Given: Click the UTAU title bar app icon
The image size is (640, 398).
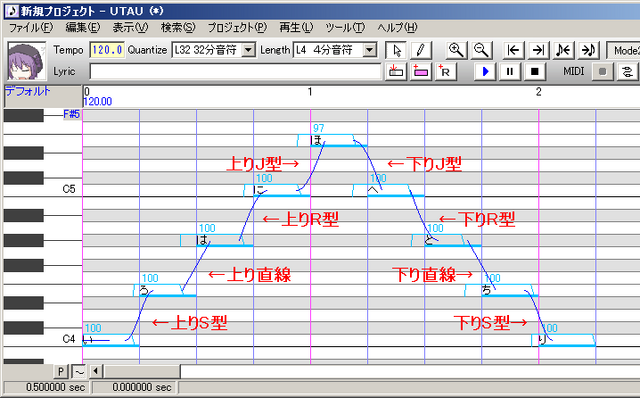Looking at the screenshot, I should (x=13, y=11).
